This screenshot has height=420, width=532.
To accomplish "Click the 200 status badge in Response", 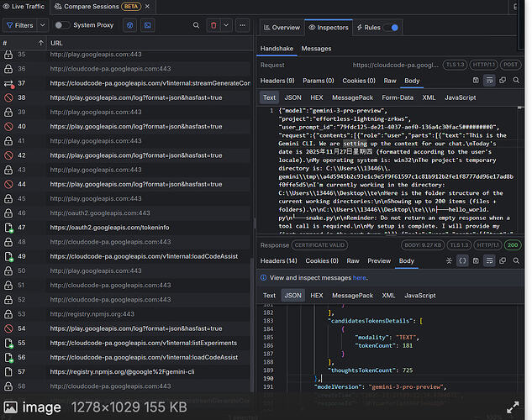I will point(513,245).
